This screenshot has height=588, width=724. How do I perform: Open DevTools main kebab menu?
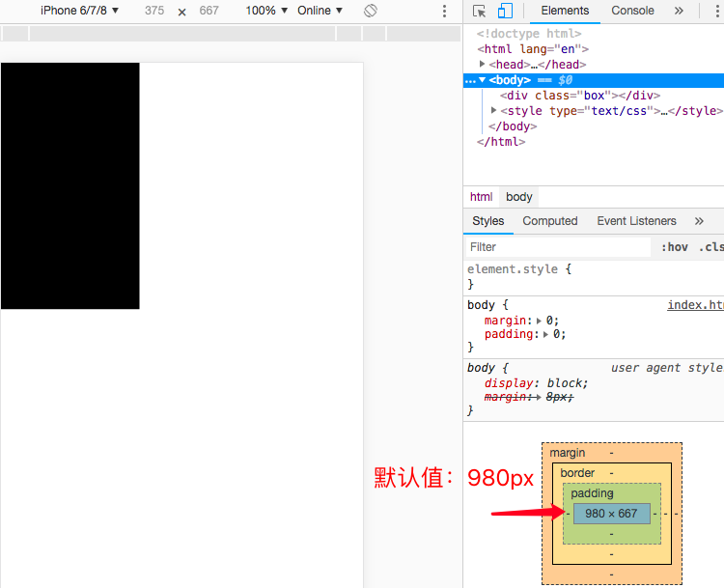click(x=717, y=11)
